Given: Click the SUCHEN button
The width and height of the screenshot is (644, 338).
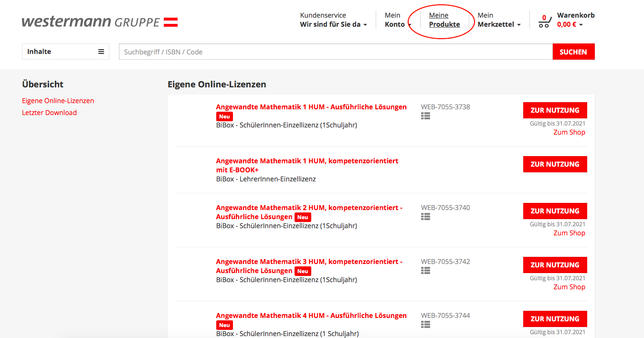Looking at the screenshot, I should click(573, 52).
